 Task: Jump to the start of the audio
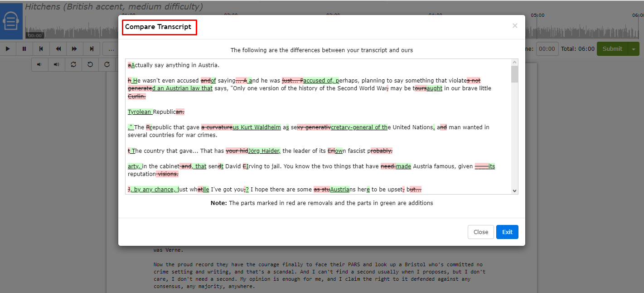coord(41,49)
